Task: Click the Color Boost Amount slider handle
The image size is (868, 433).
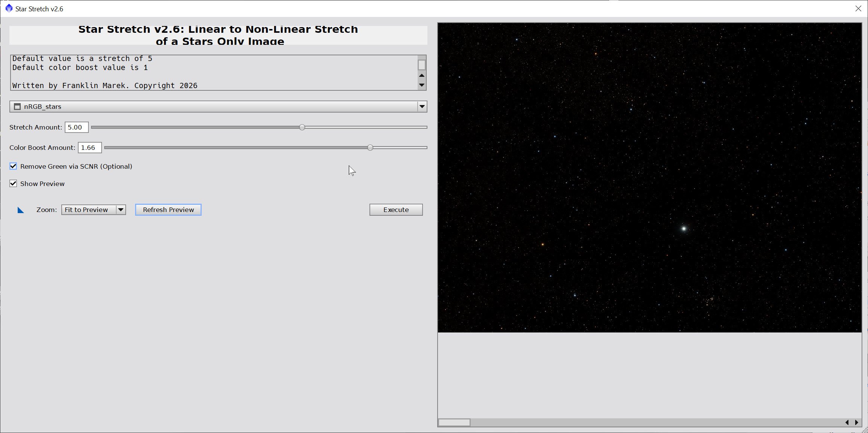Action: (370, 148)
